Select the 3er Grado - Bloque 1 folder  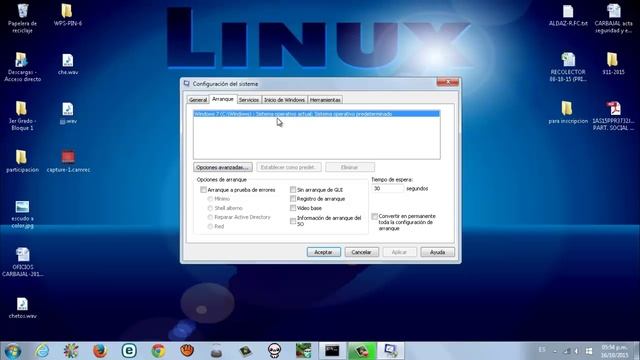[22, 116]
